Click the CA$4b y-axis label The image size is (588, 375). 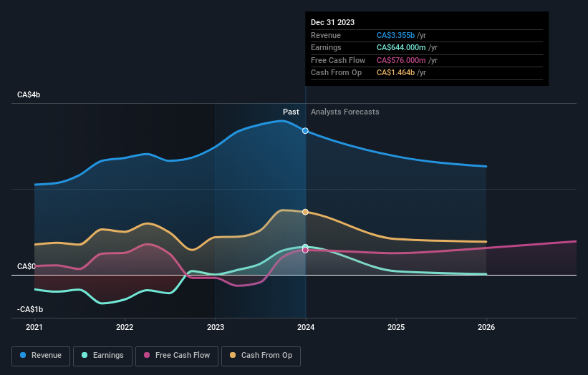tap(29, 94)
